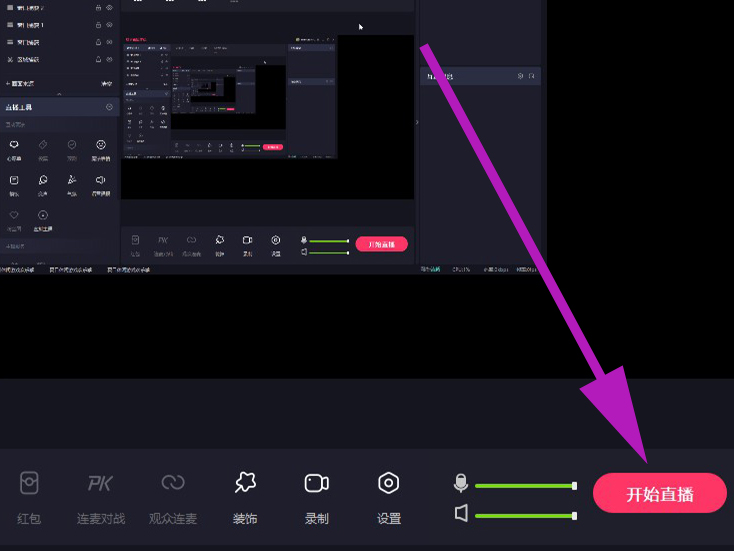Click the smiley face icon in 直播工具 panel
Viewport: 734px width, 551px height.
pyautogui.click(x=101, y=146)
